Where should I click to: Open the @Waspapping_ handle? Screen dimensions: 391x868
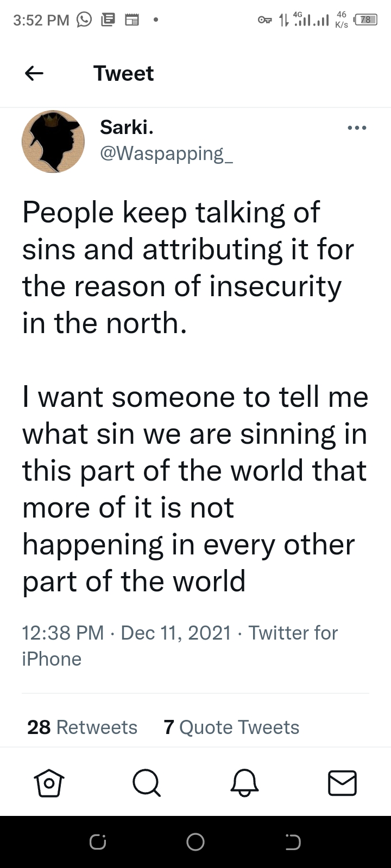click(167, 154)
